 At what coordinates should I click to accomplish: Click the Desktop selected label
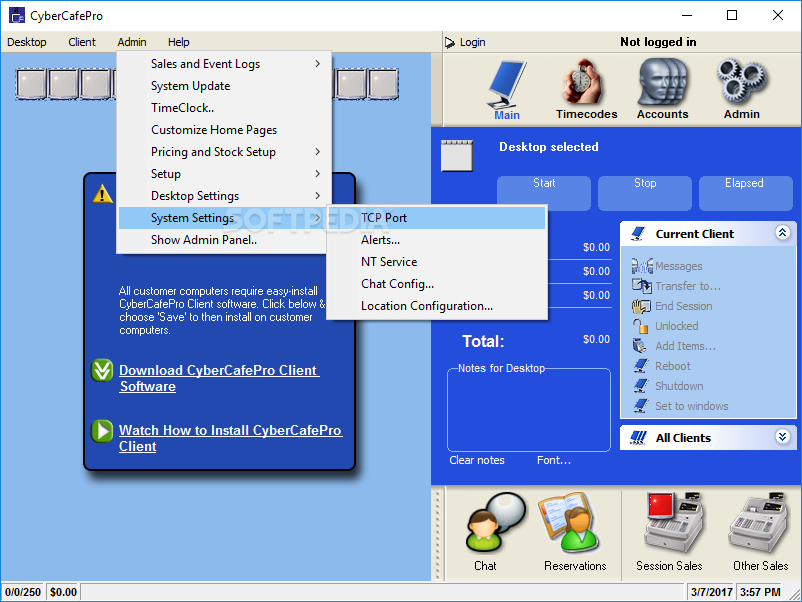point(549,147)
